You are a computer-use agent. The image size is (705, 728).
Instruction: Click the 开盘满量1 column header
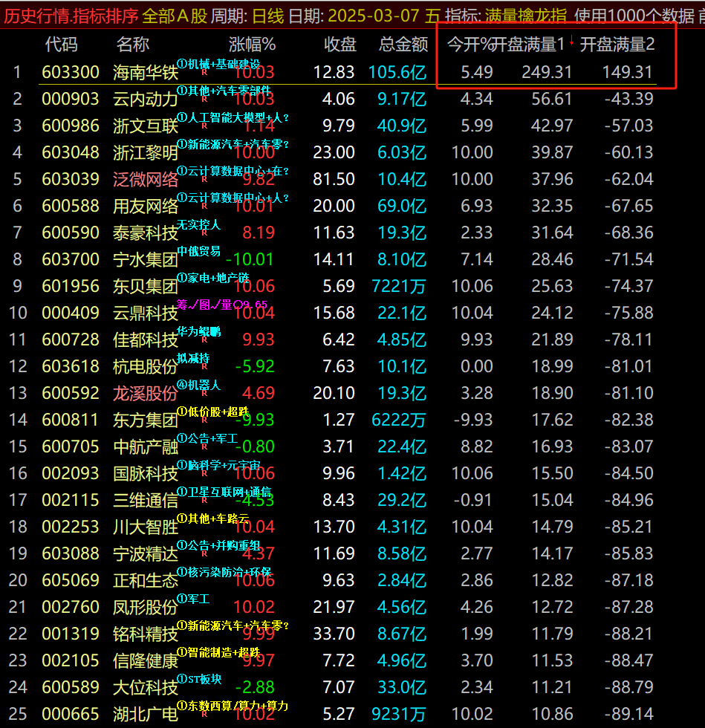pos(528,45)
